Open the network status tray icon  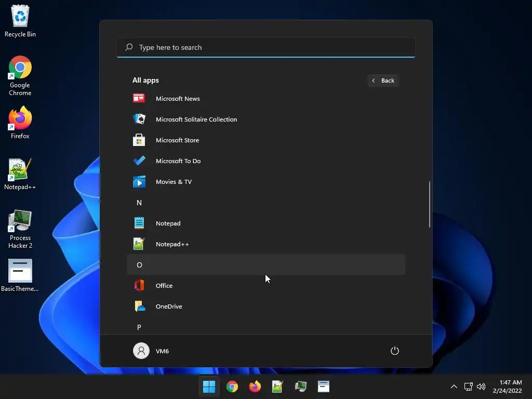point(468,387)
